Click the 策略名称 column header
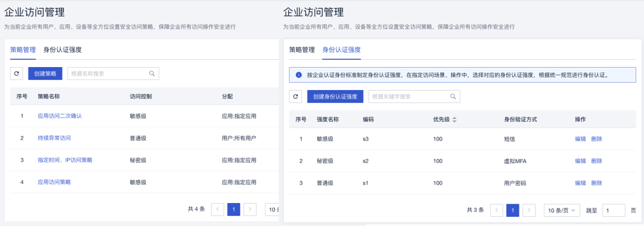This screenshot has height=226, width=644. click(x=49, y=97)
